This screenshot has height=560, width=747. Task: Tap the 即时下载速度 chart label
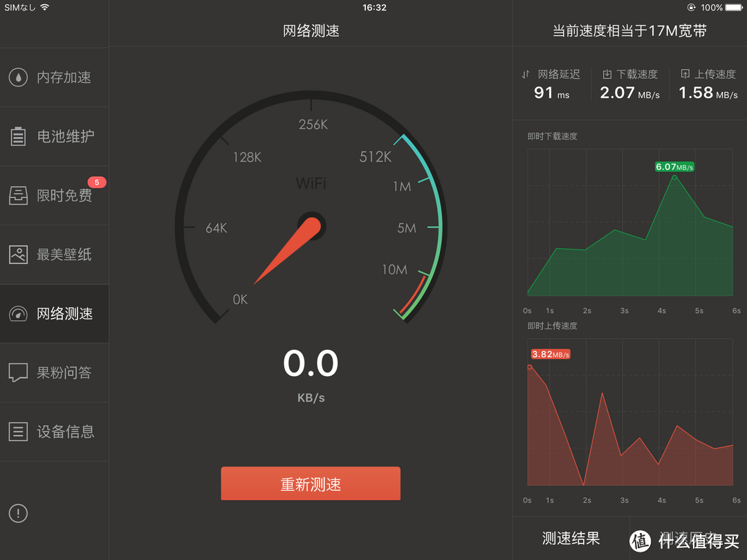click(552, 136)
